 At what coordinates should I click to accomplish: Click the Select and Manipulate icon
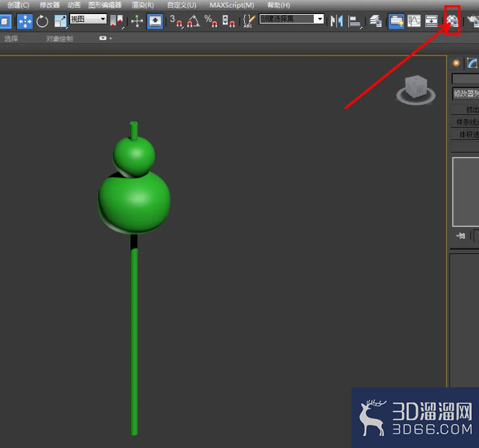[x=137, y=22]
